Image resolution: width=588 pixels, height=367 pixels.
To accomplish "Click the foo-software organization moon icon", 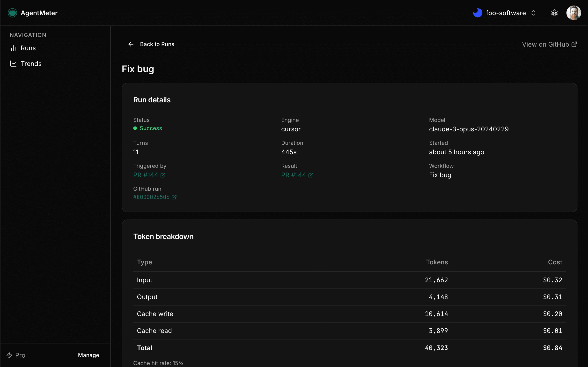I will pos(478,13).
